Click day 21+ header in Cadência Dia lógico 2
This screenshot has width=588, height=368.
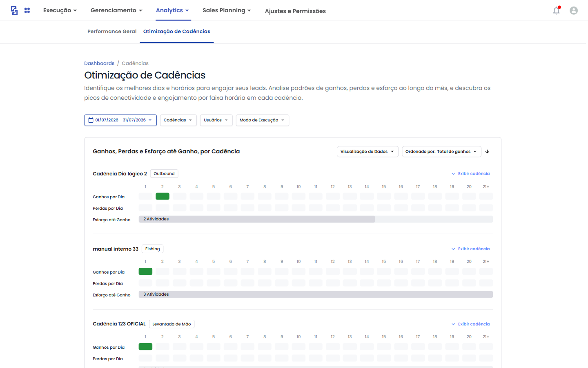coord(486,187)
